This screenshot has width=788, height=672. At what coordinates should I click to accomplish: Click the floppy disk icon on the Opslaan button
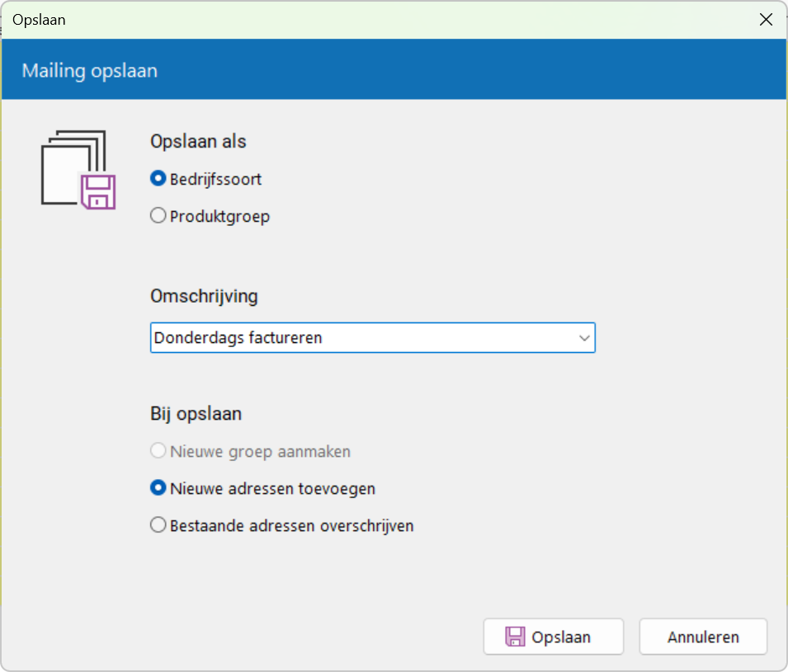pos(515,637)
